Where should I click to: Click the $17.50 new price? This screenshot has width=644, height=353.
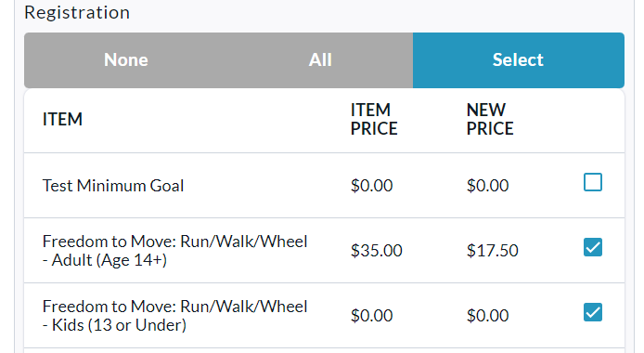coord(492,251)
